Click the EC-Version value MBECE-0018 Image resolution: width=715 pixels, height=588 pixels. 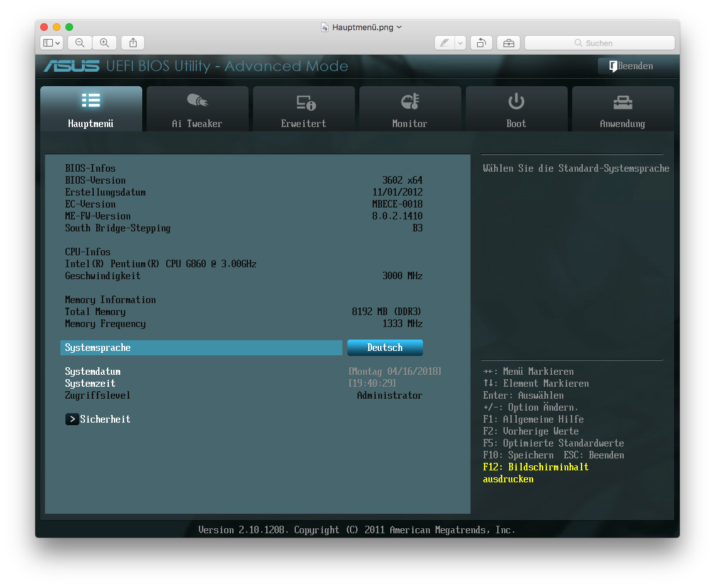[397, 204]
